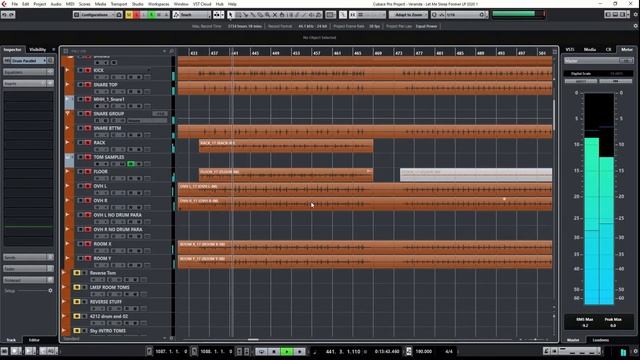
Task: Open the quantize preset 1/16 dropdown
Action: (463, 15)
